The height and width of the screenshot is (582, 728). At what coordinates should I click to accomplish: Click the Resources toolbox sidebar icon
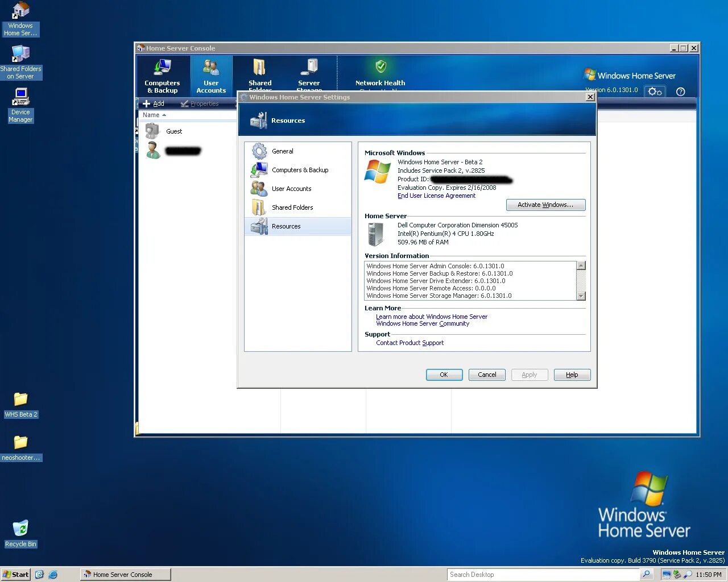[259, 226]
